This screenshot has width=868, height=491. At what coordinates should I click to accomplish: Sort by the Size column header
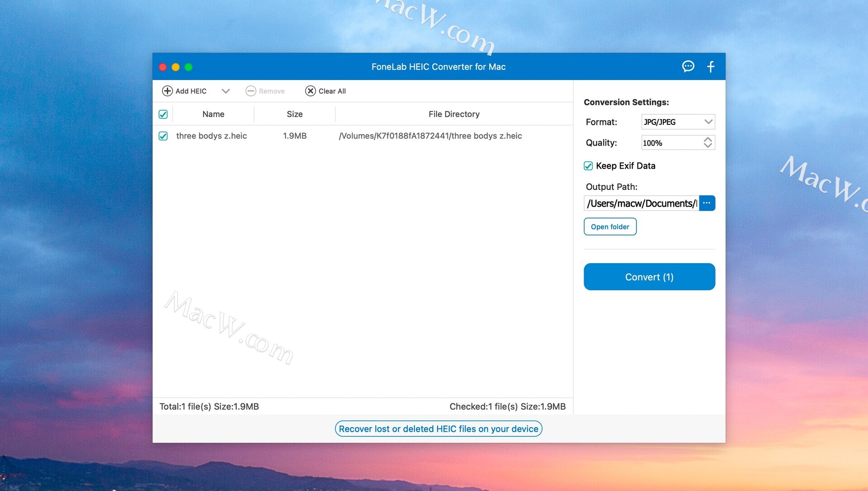[295, 114]
